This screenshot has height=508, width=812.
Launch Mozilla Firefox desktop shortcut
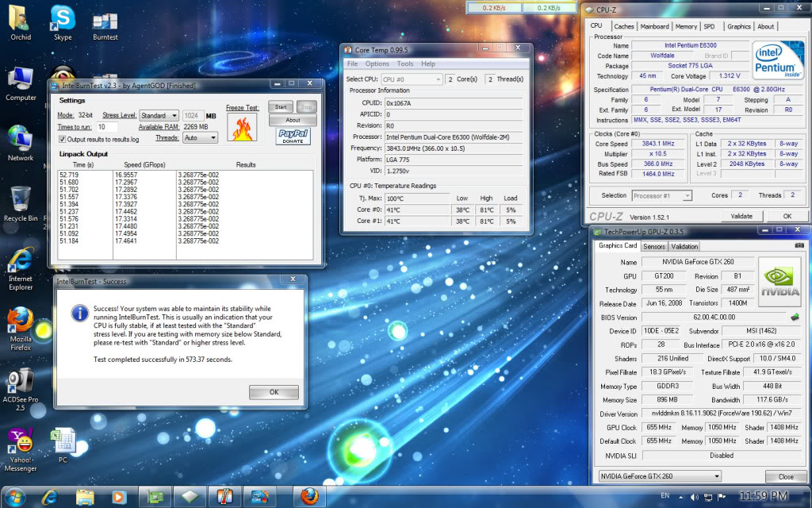pos(21,329)
